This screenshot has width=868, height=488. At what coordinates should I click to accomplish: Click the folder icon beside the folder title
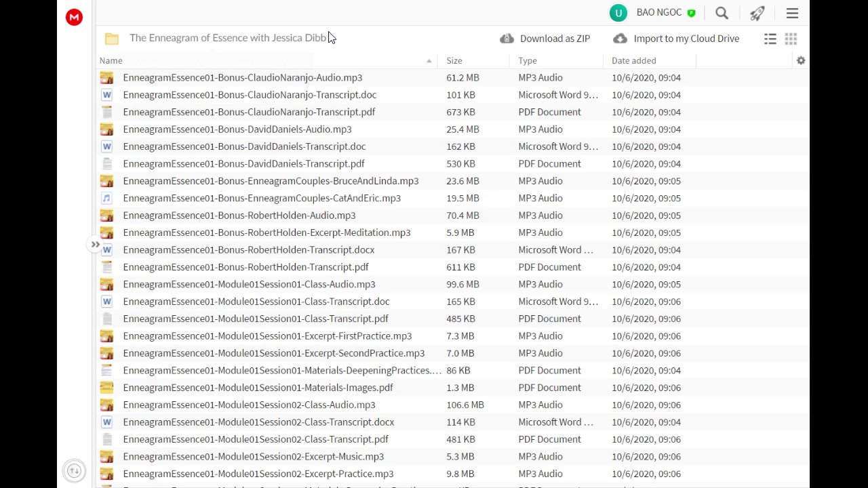pos(112,39)
